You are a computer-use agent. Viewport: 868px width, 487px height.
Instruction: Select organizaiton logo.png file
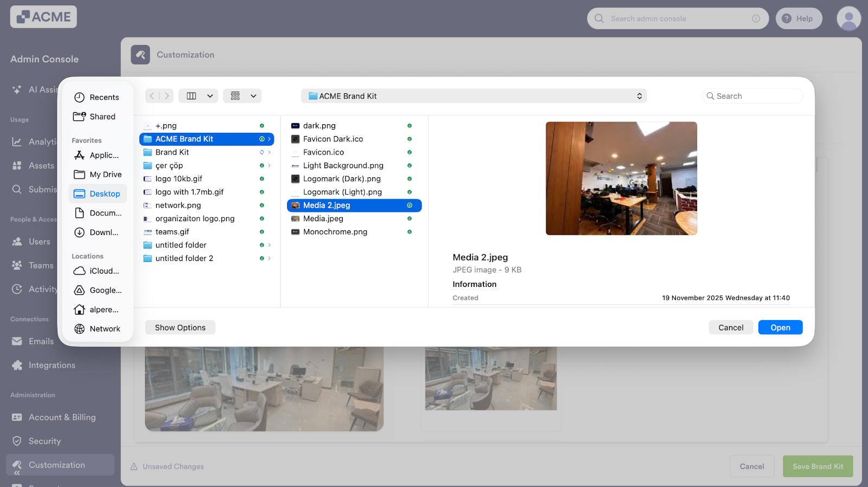coord(206,219)
